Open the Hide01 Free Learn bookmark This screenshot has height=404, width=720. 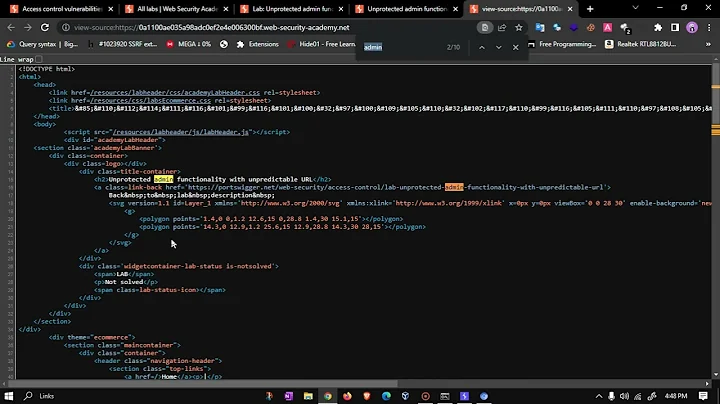tap(321, 45)
